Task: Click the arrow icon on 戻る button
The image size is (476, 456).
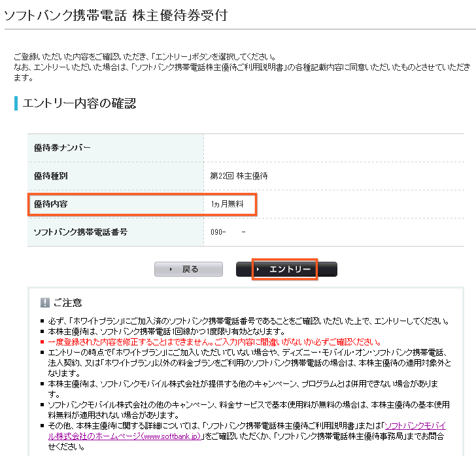Action: (x=171, y=270)
